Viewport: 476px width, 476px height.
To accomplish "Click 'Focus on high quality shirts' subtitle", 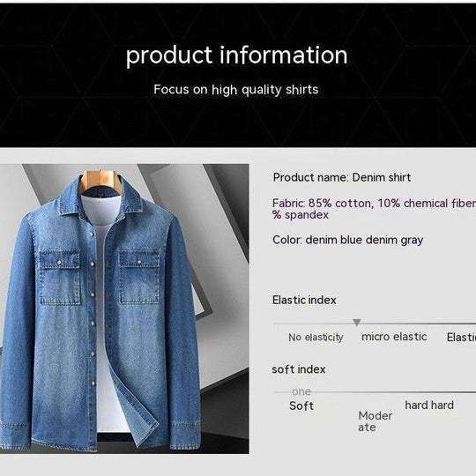I will click(236, 90).
